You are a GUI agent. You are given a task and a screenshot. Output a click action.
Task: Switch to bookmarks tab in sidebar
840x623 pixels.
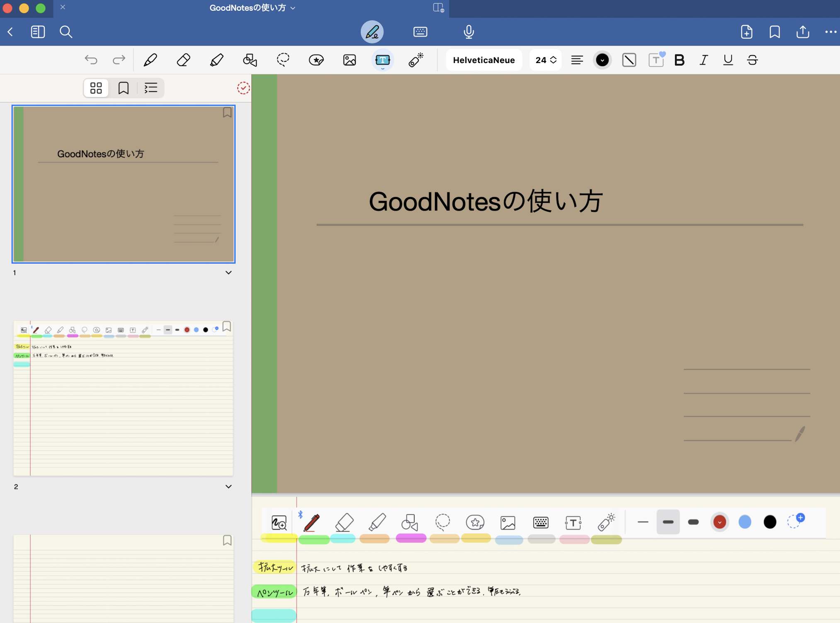pyautogui.click(x=123, y=88)
